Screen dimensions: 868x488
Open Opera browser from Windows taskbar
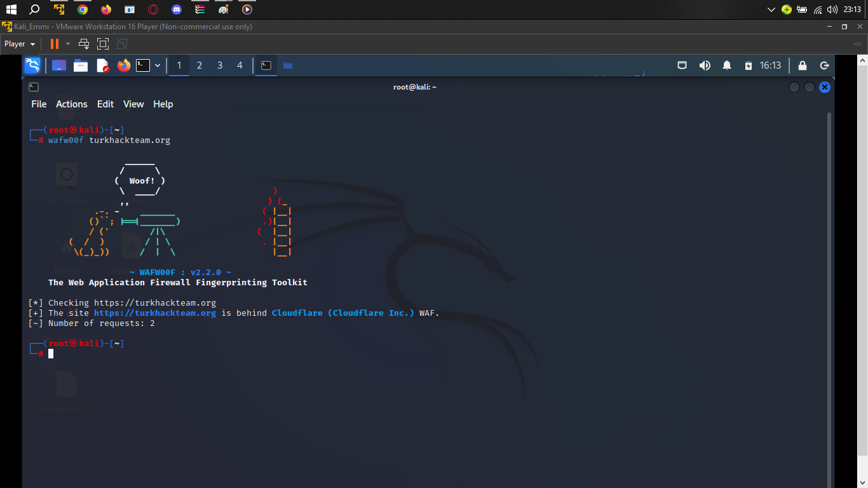coord(153,10)
